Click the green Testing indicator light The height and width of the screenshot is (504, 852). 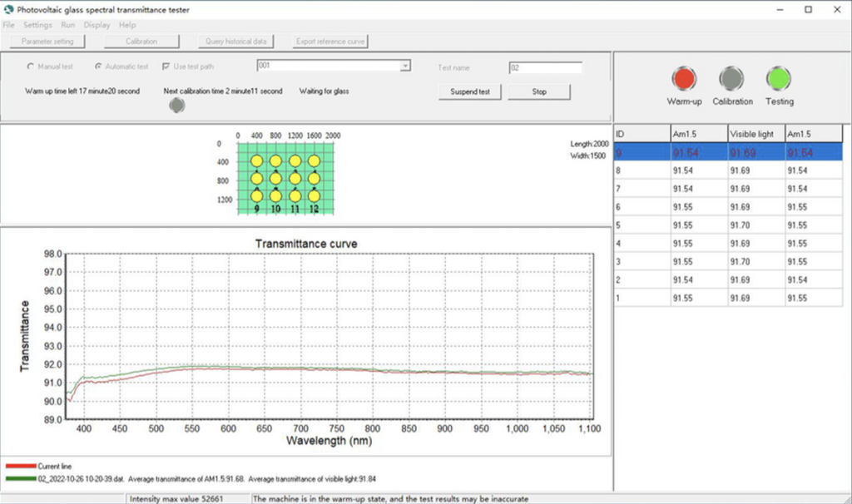pos(779,79)
